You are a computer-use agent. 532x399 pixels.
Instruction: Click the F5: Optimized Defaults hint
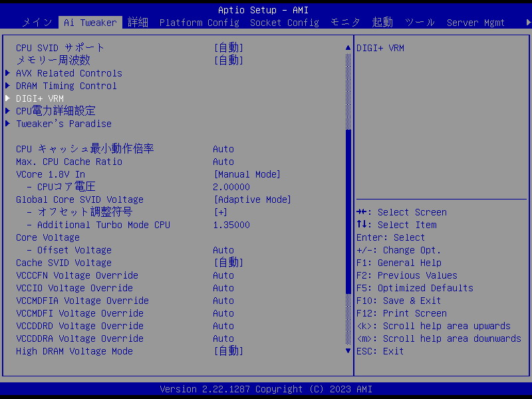pos(415,288)
